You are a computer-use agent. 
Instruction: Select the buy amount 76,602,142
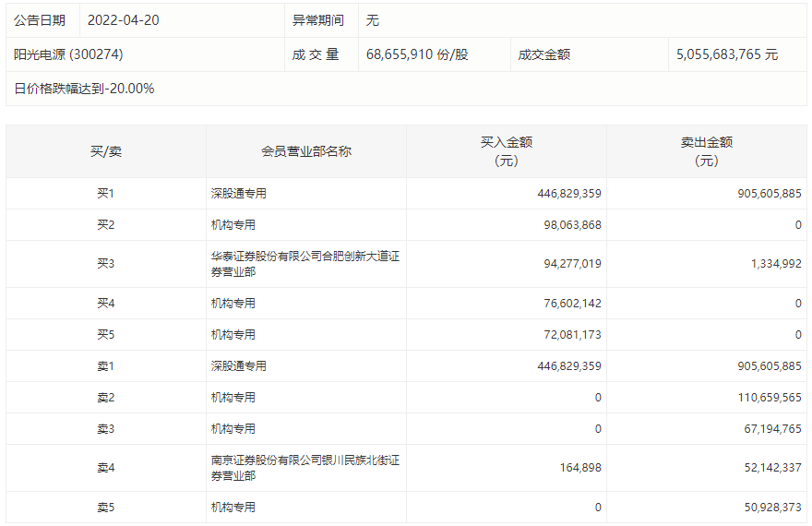click(x=572, y=303)
